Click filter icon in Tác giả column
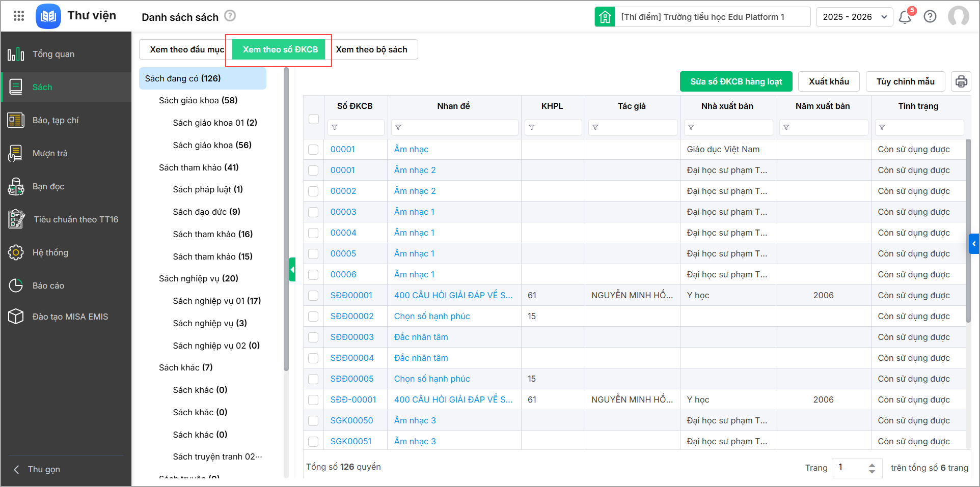This screenshot has width=980, height=487. click(x=595, y=128)
